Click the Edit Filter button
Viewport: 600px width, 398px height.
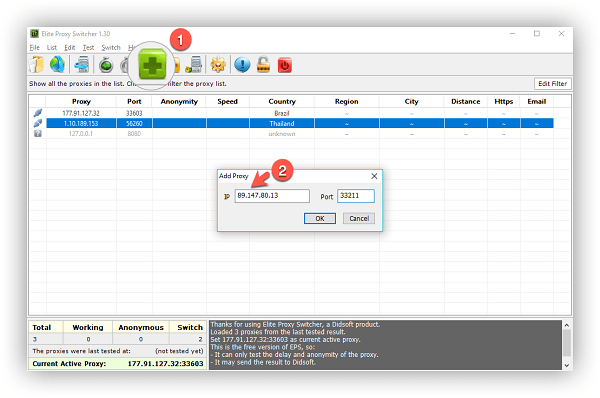[553, 83]
